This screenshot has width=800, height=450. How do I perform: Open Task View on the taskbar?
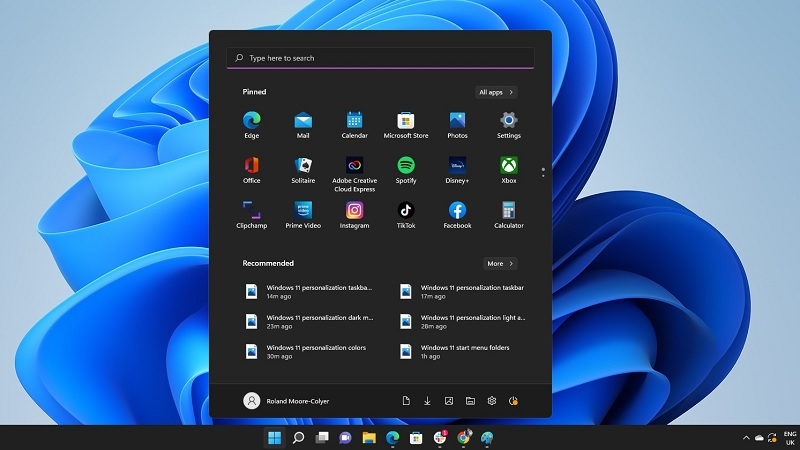[322, 438]
